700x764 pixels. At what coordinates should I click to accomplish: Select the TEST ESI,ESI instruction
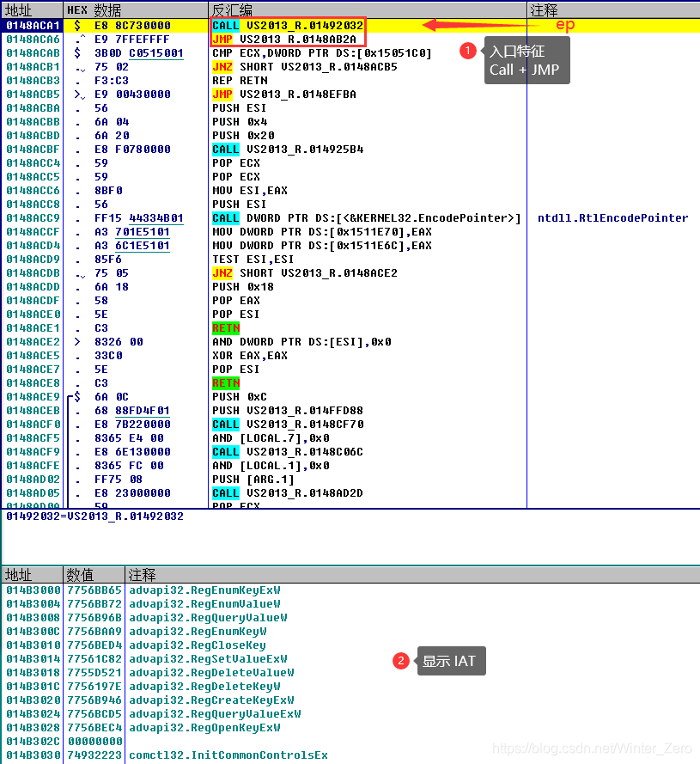pos(253,260)
